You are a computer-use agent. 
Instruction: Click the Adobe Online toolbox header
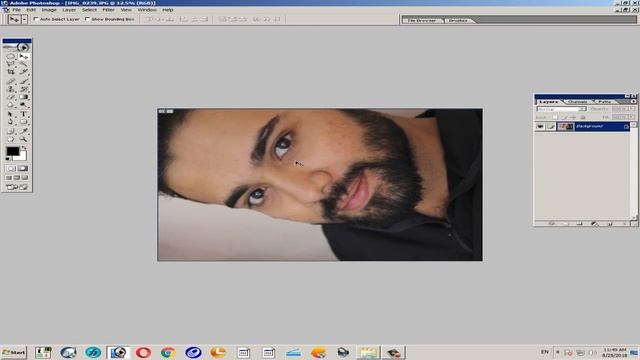click(x=17, y=47)
